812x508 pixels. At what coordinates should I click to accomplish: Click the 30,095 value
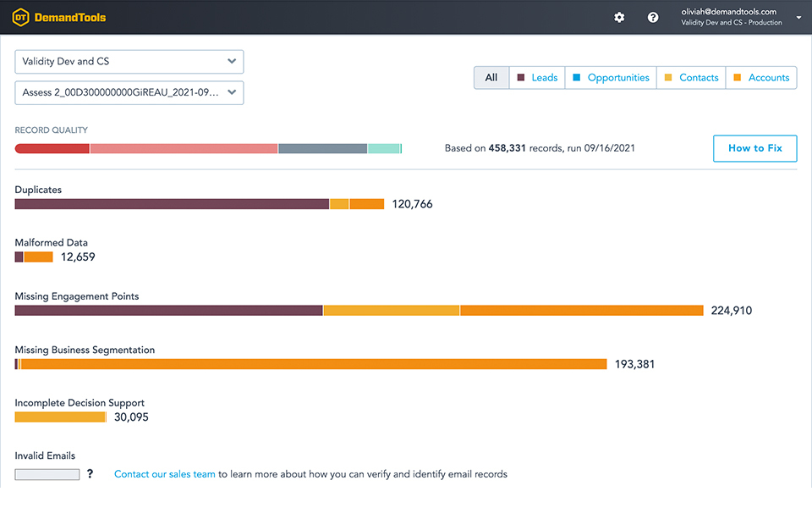coord(131,417)
